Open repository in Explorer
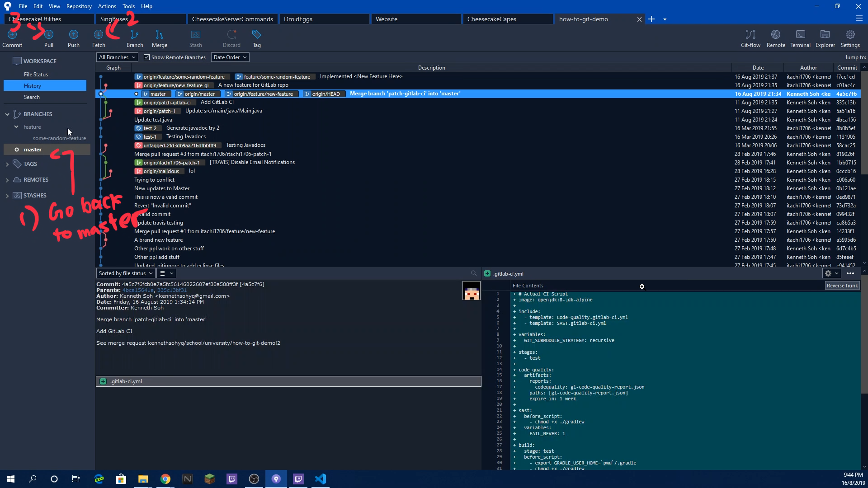 pos(825,38)
